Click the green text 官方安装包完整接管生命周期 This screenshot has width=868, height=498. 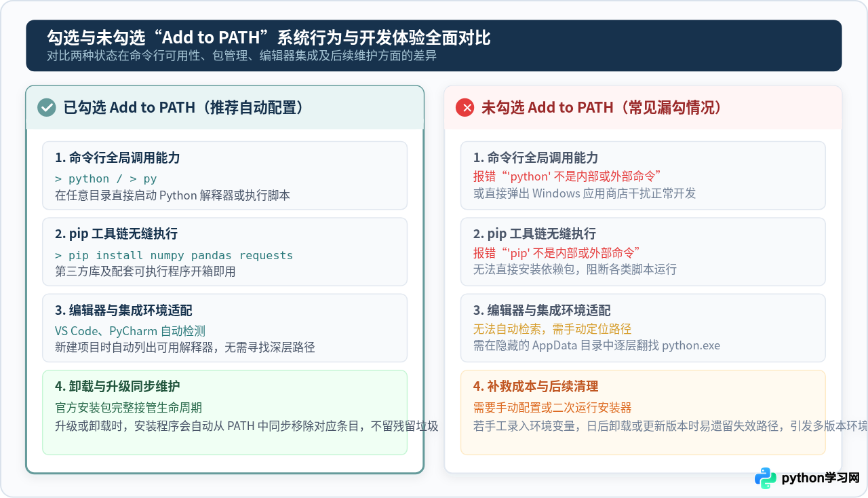(x=129, y=408)
